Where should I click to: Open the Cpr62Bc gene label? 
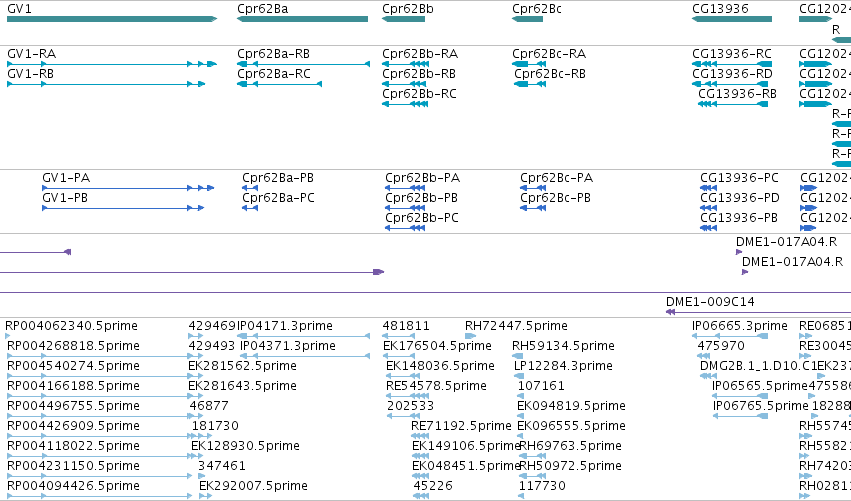537,9
